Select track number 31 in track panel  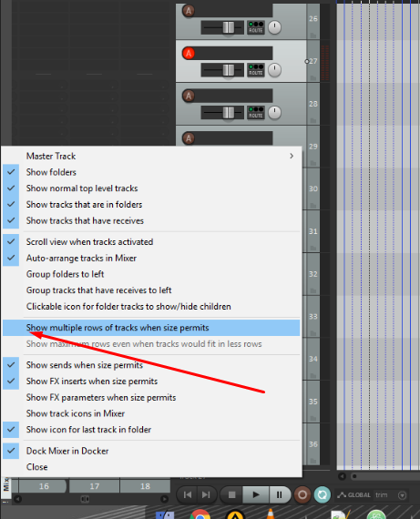(x=313, y=231)
